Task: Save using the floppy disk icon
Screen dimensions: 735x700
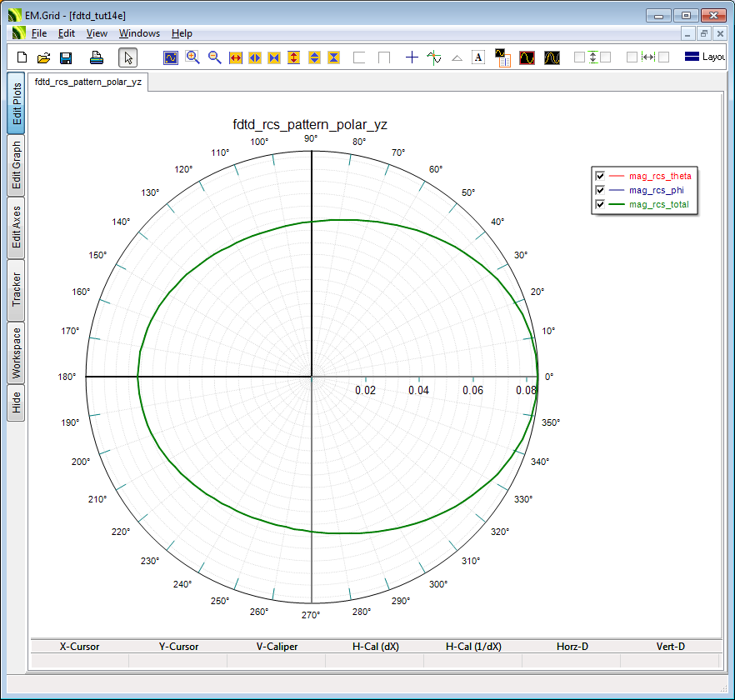Action: (x=66, y=57)
